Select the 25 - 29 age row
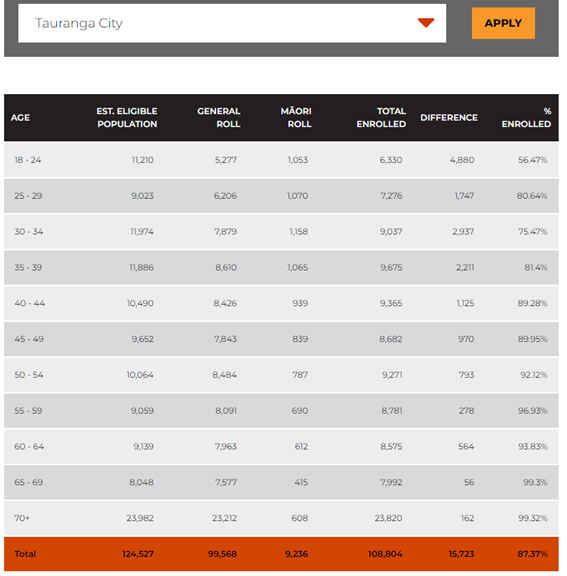The width and height of the screenshot is (567, 576). click(x=281, y=196)
